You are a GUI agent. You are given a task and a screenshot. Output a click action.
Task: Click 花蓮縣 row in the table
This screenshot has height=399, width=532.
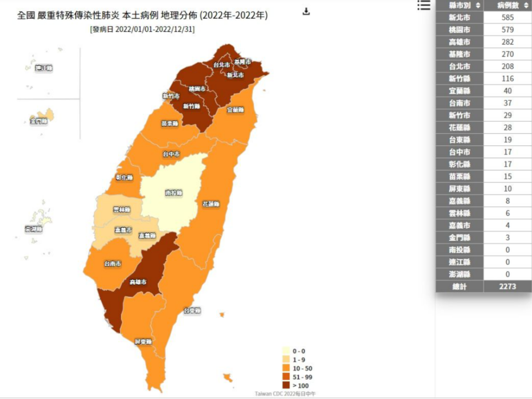click(483, 127)
